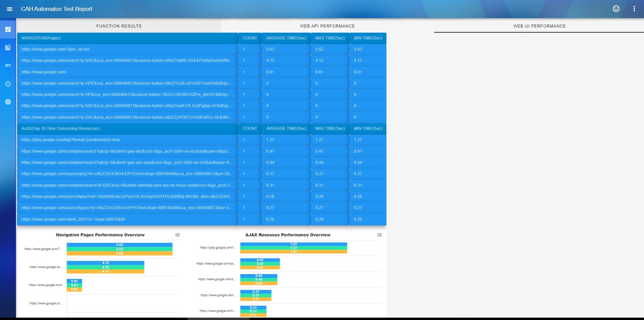Open the AJAX Resources chart menu
644x320 pixels.
point(379,235)
